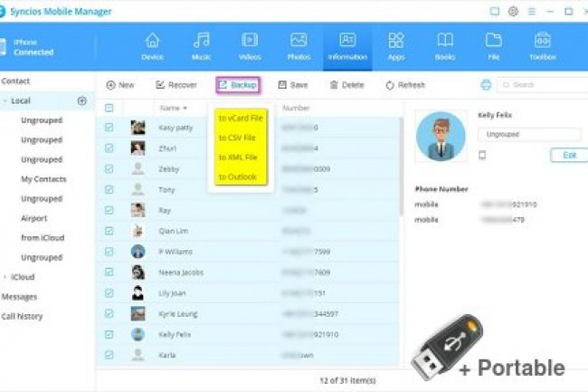The height and width of the screenshot is (392, 588).
Task: Open the Videos section
Action: pyautogui.click(x=250, y=45)
